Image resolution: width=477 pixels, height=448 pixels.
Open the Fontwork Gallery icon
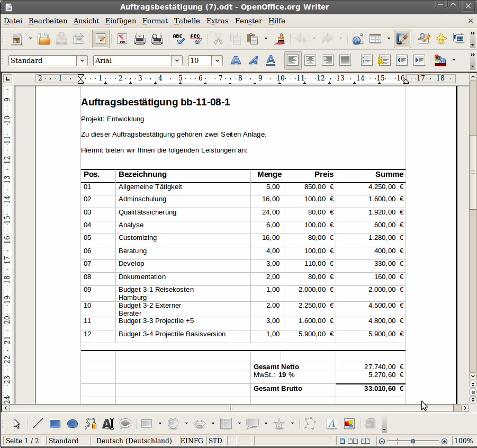coord(332,424)
